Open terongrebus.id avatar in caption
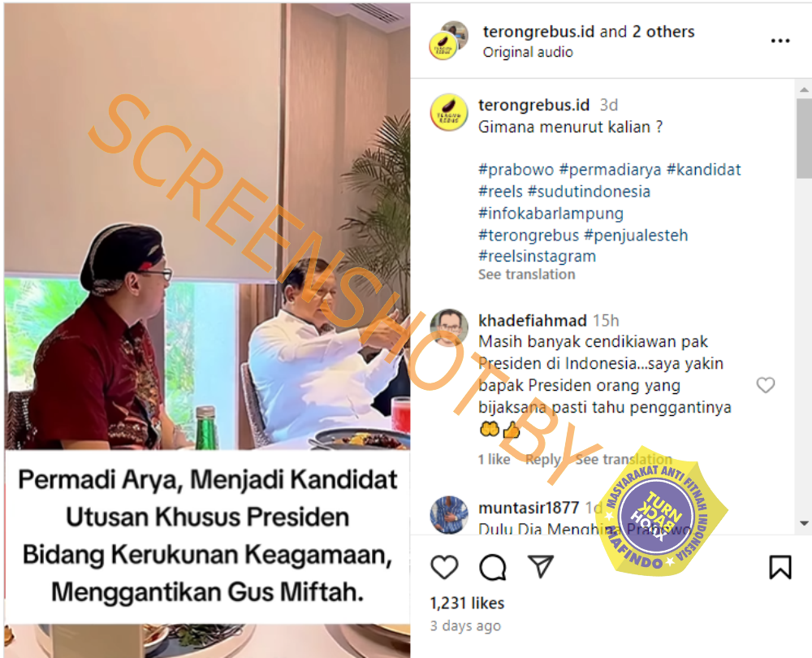The height and width of the screenshot is (658, 812). coord(448,112)
